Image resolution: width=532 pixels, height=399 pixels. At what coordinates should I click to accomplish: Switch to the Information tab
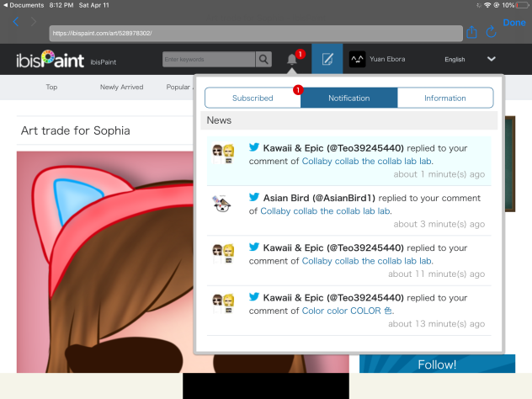[445, 98]
